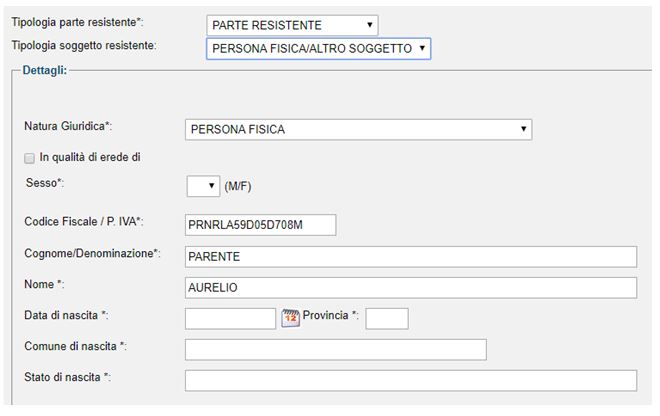
Task: Click the 'In qualità di erede di' label text
Action: 90,157
